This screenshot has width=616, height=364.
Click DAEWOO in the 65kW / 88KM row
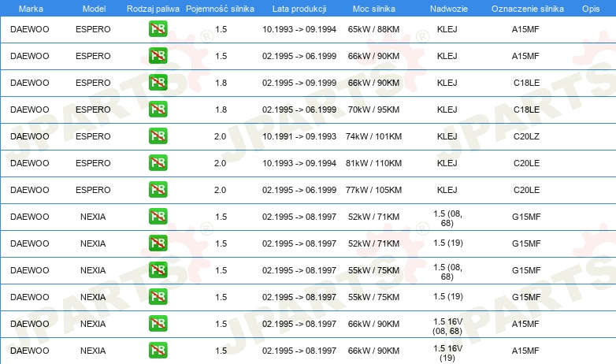[x=30, y=29]
